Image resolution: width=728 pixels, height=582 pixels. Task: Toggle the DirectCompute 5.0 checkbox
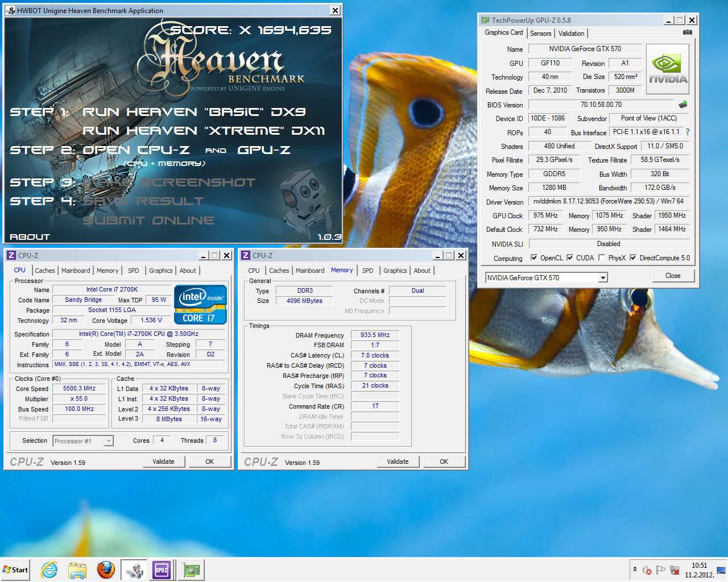pos(632,257)
